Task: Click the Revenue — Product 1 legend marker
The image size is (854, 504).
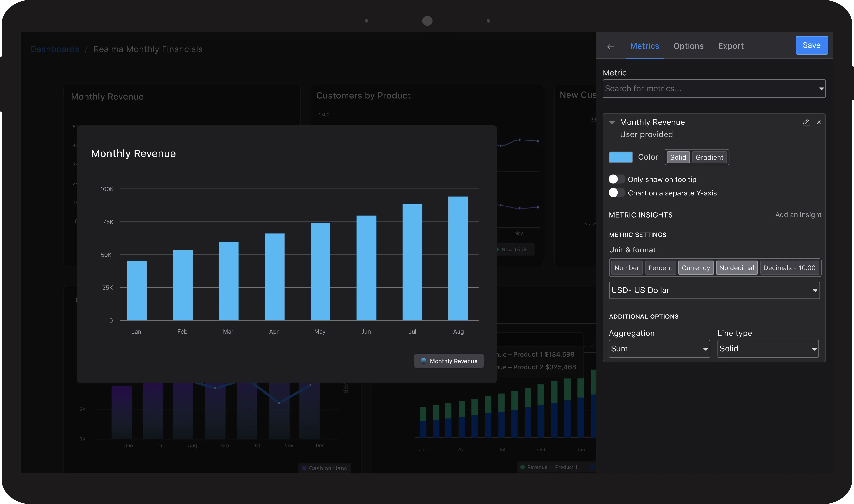Action: coord(522,467)
